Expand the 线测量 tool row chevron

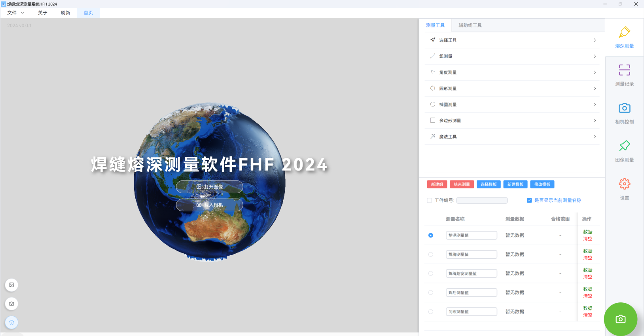[595, 57]
